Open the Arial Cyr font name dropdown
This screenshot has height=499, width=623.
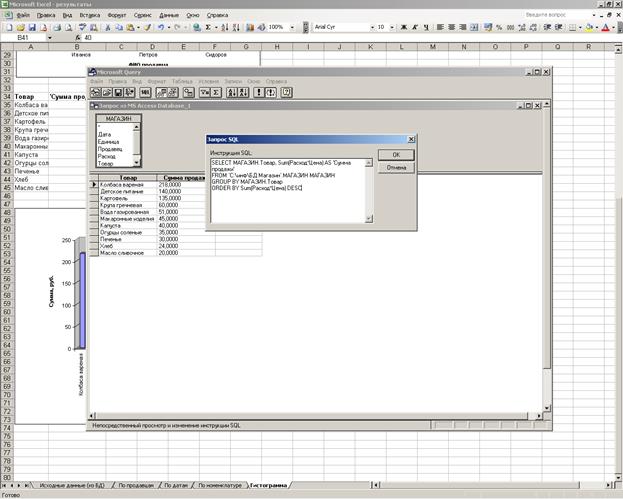pos(367,27)
